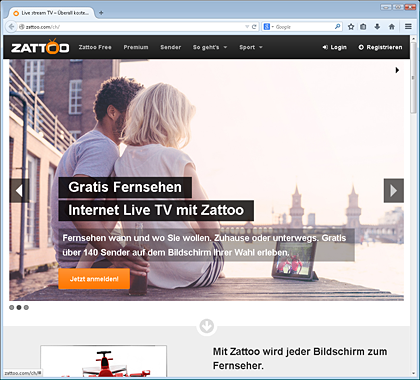Screen dimensions: 420x380
Task: Open the Sender menu item
Action: point(171,47)
